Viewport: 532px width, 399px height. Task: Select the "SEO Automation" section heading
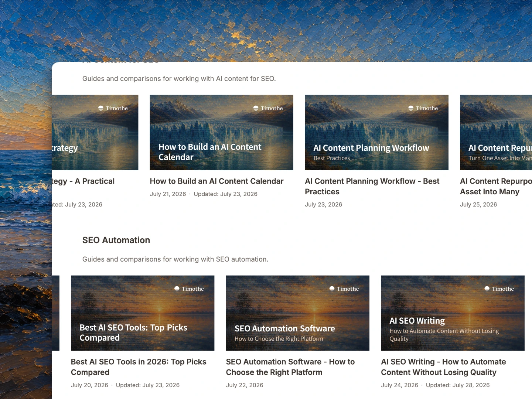click(116, 240)
